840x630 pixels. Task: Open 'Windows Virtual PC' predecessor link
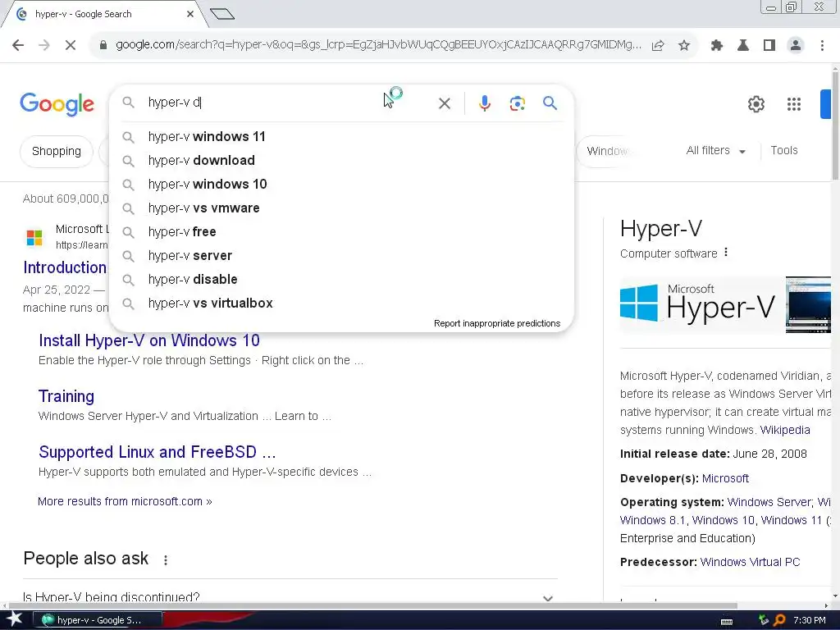tap(750, 562)
